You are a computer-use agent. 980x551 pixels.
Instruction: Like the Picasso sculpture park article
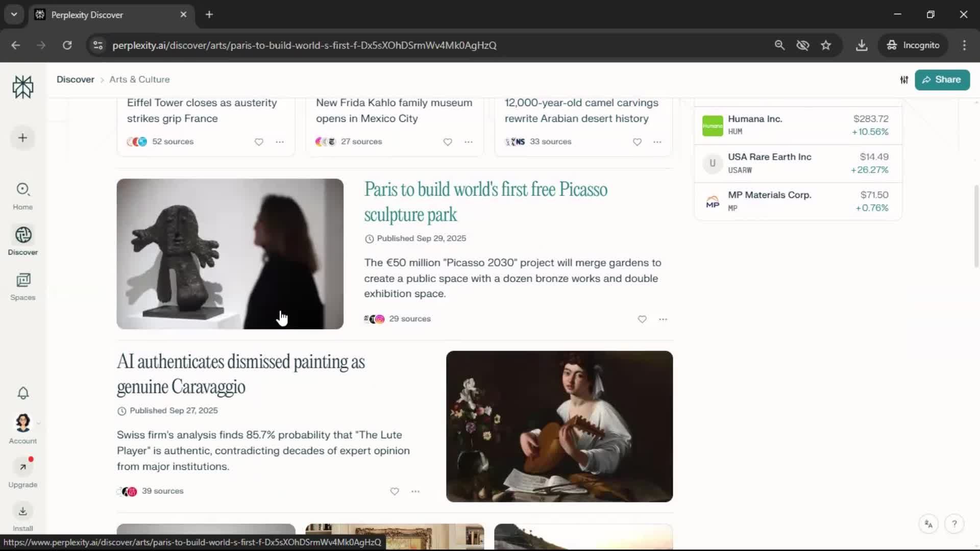(642, 319)
